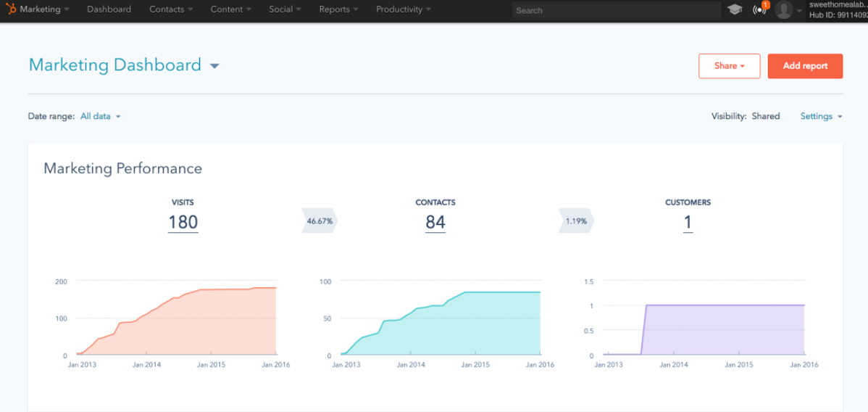Click the Visibility Shared label
Viewport: 868px width, 412px height.
pos(746,117)
